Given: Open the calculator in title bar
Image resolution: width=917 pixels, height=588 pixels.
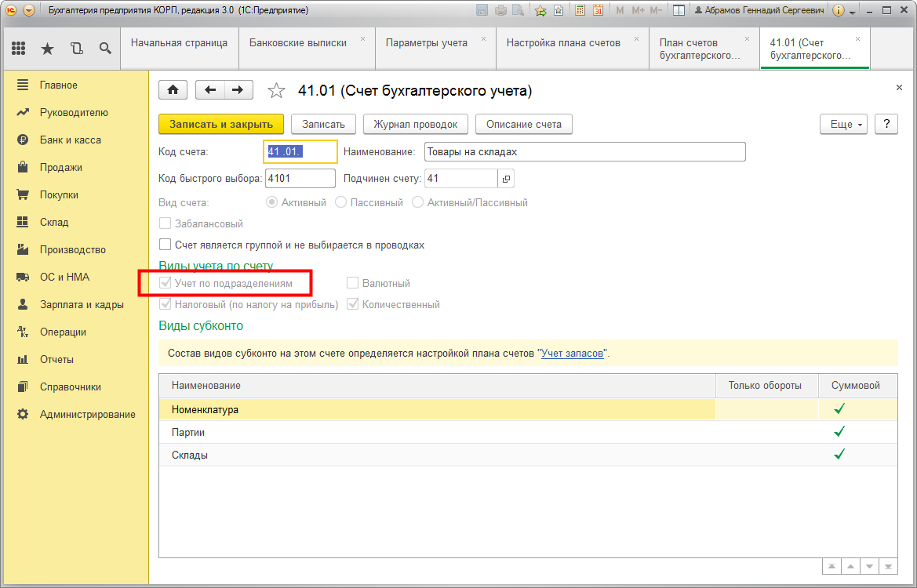Looking at the screenshot, I should click(580, 10).
